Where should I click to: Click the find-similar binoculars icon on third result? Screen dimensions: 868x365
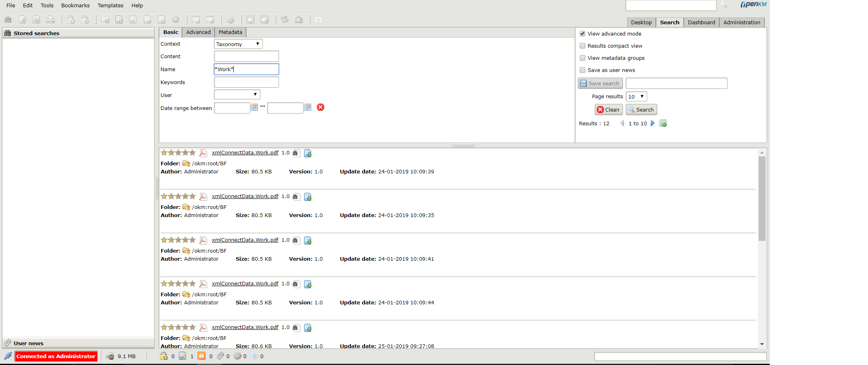295,241
